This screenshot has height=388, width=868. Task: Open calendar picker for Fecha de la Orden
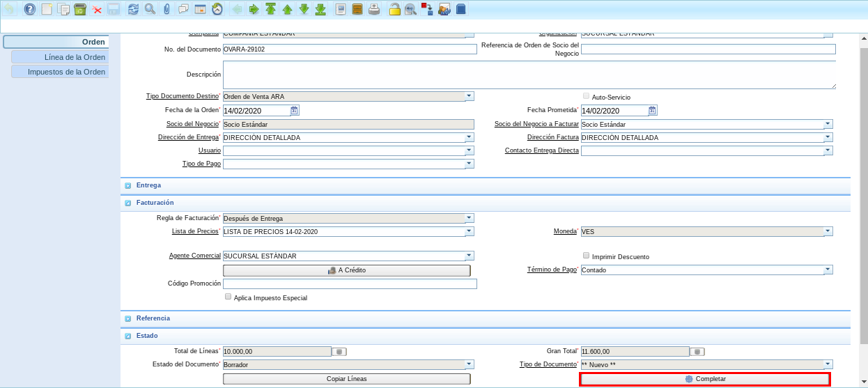tap(295, 110)
